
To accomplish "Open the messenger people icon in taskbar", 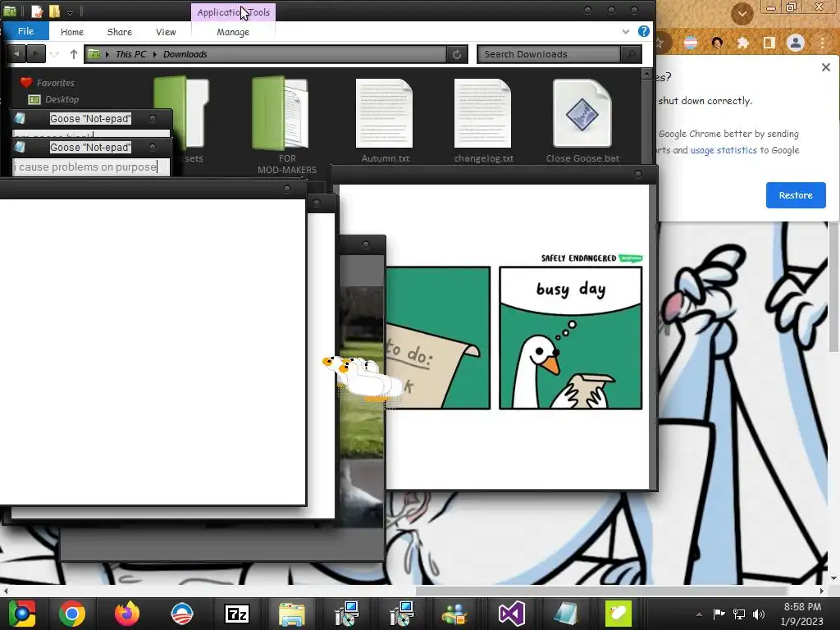I will [x=454, y=614].
